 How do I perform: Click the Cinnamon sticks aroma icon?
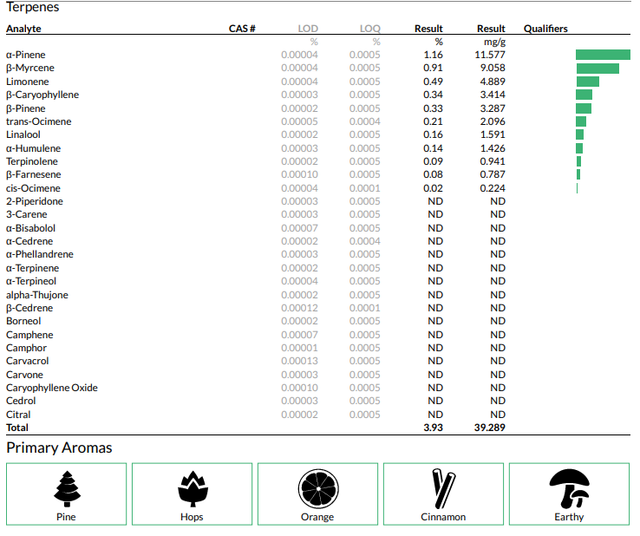[x=444, y=489]
